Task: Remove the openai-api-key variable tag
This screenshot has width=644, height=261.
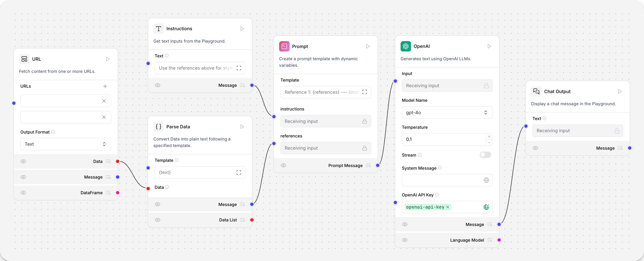Action: [x=447, y=207]
